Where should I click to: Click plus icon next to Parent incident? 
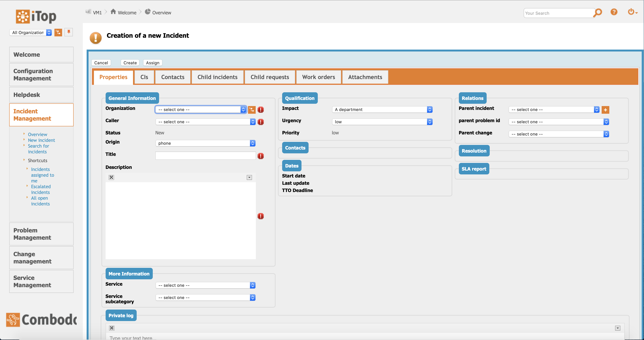coord(605,110)
